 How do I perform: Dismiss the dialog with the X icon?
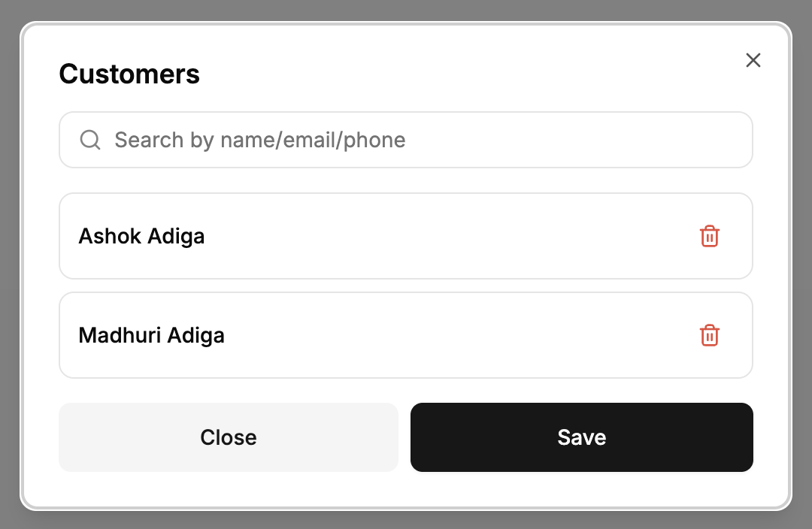point(753,60)
